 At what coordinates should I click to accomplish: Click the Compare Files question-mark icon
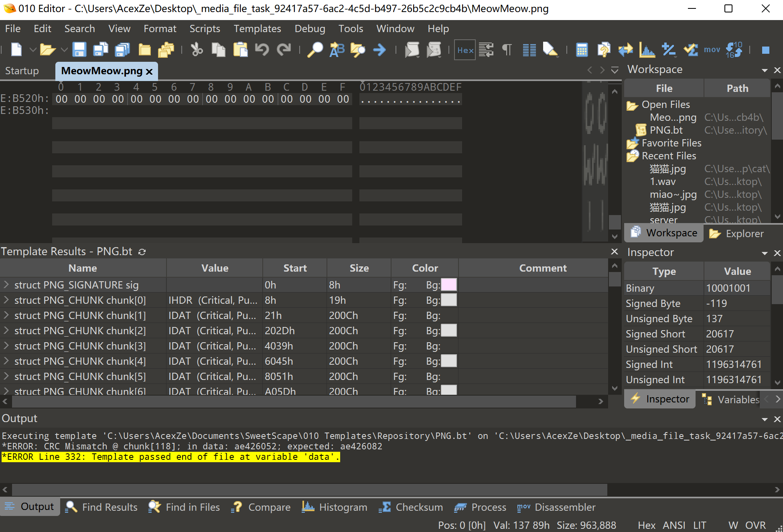[603, 50]
